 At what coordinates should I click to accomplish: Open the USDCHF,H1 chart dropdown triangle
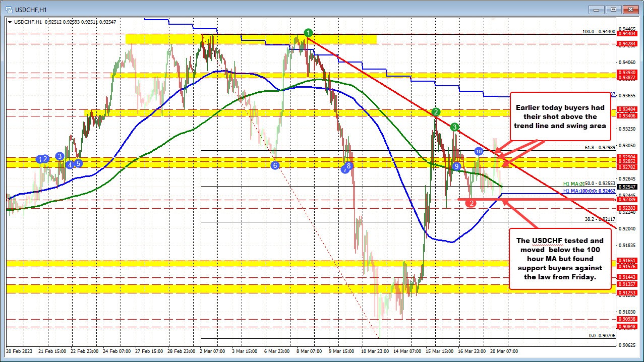(9, 22)
